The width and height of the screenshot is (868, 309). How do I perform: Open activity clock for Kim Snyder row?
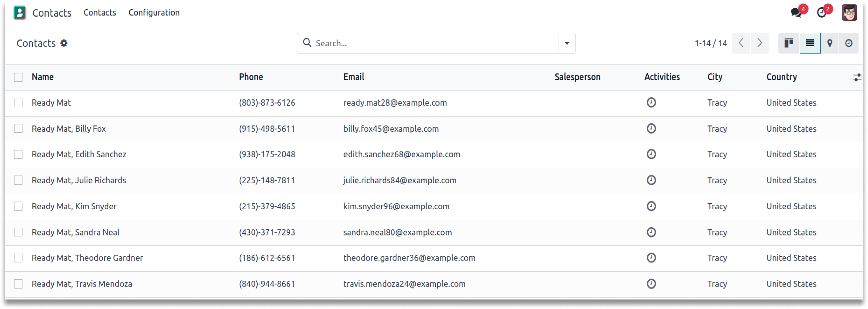[651, 206]
